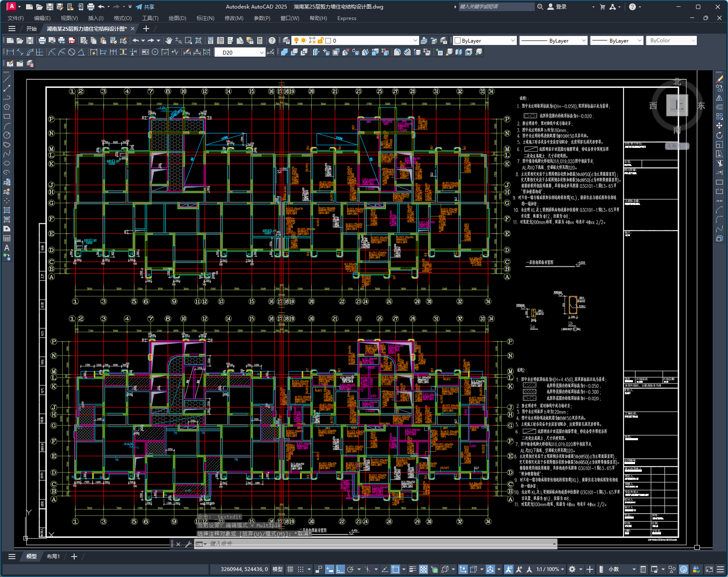The height and width of the screenshot is (577, 728).
Task: Click the Plot printer icon in title bar
Action: pyautogui.click(x=90, y=7)
